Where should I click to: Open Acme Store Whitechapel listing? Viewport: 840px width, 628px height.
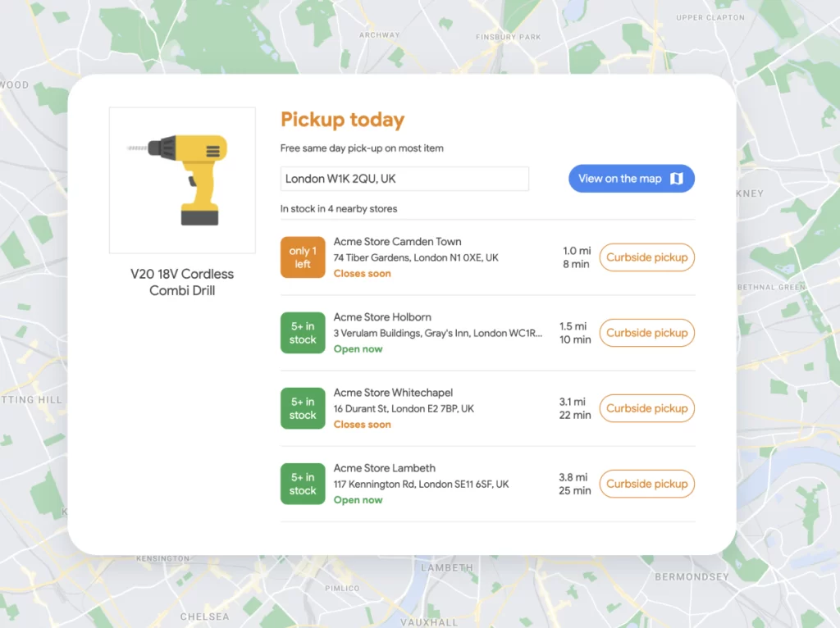pyautogui.click(x=393, y=393)
